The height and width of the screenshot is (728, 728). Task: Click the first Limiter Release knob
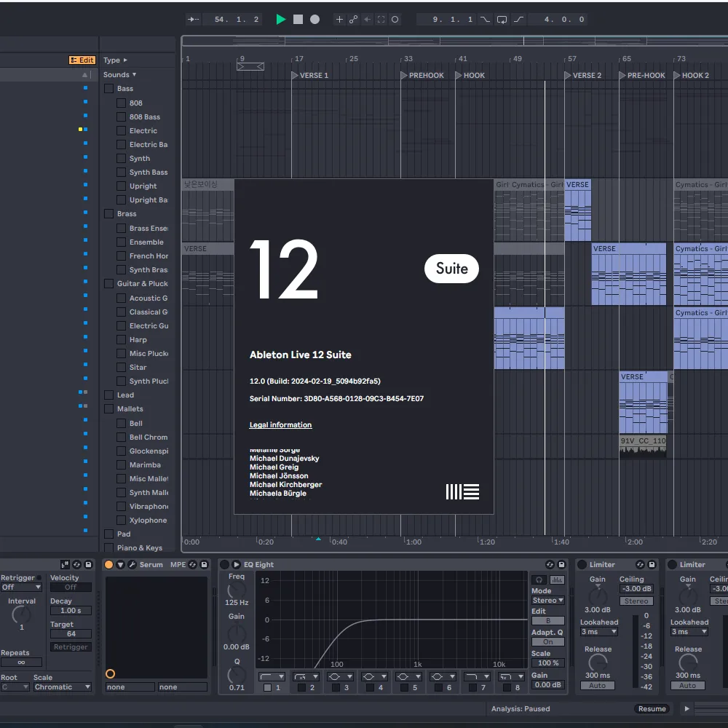598,662
